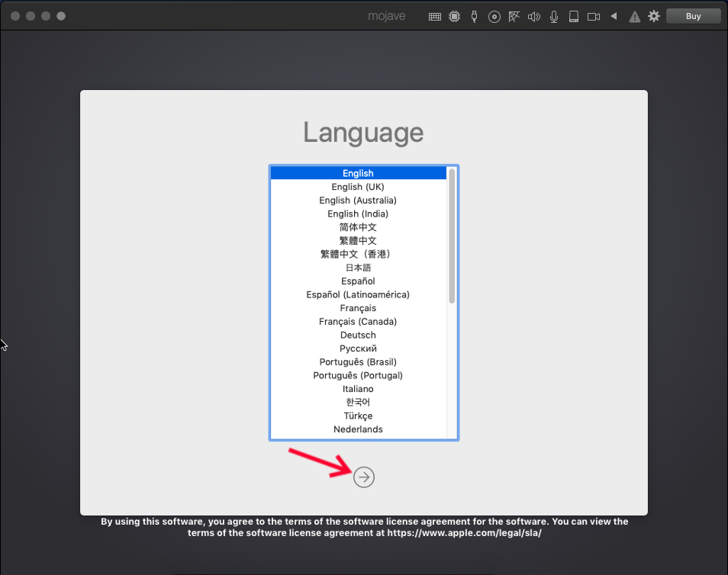The width and height of the screenshot is (728, 575).
Task: Click the microphone icon
Action: (554, 16)
